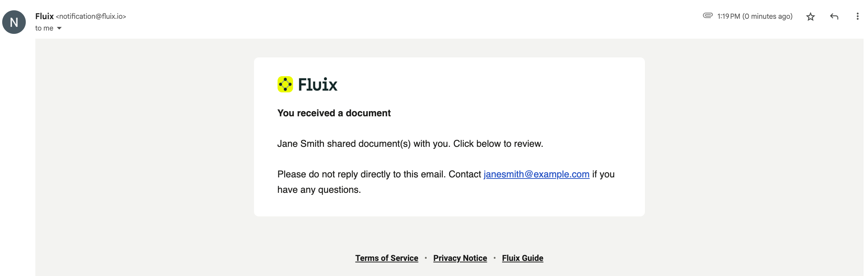Click the attachment paperclip icon
The width and height of the screenshot is (868, 276).
pos(708,15)
